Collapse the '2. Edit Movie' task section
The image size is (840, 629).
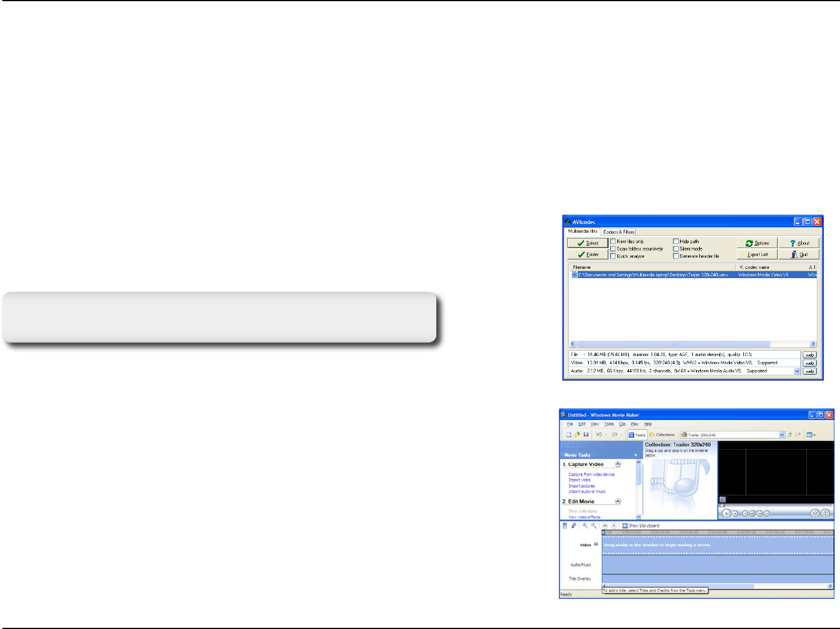[618, 502]
